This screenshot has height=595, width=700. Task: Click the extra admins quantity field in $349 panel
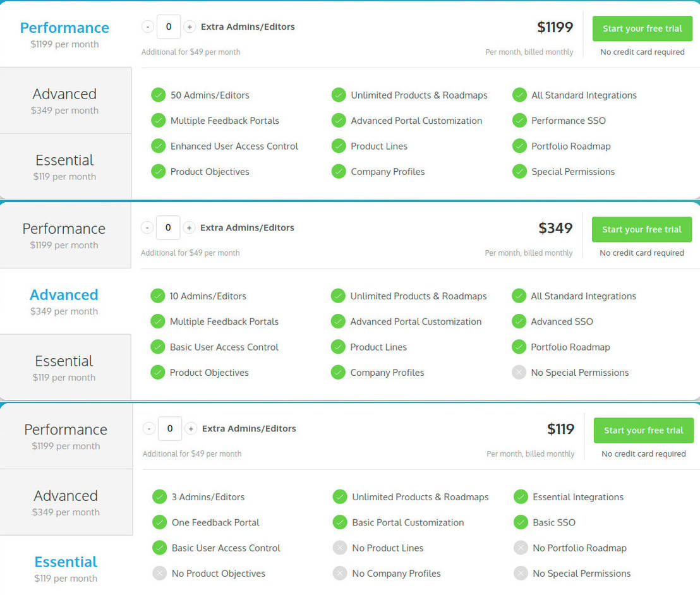point(168,227)
